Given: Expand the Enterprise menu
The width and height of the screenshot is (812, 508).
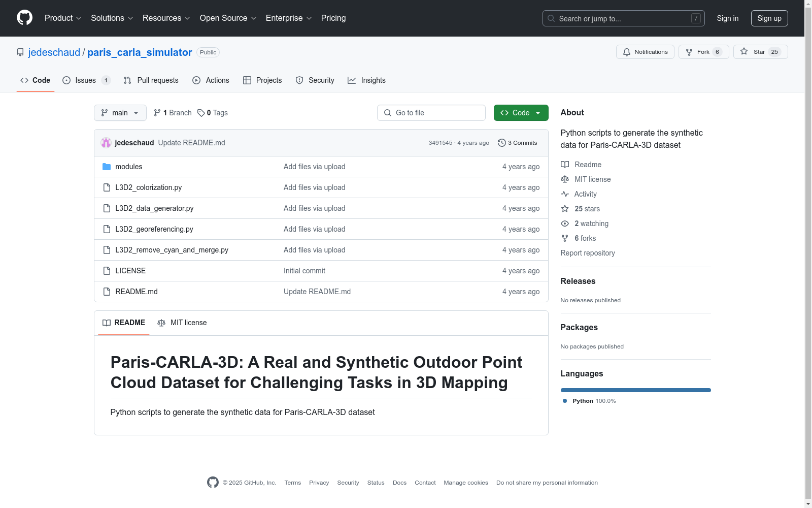Looking at the screenshot, I should [289, 18].
